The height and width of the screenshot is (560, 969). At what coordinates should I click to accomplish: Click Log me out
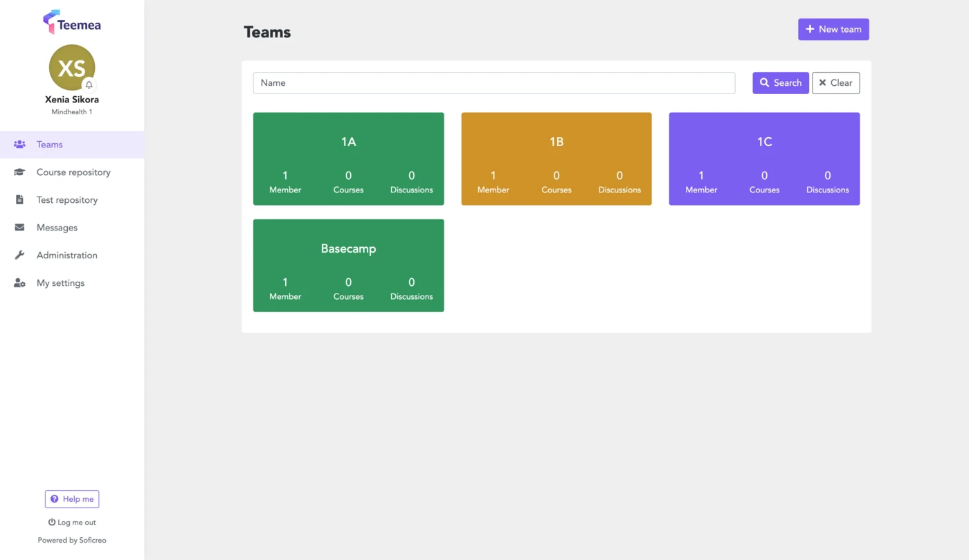coord(72,523)
